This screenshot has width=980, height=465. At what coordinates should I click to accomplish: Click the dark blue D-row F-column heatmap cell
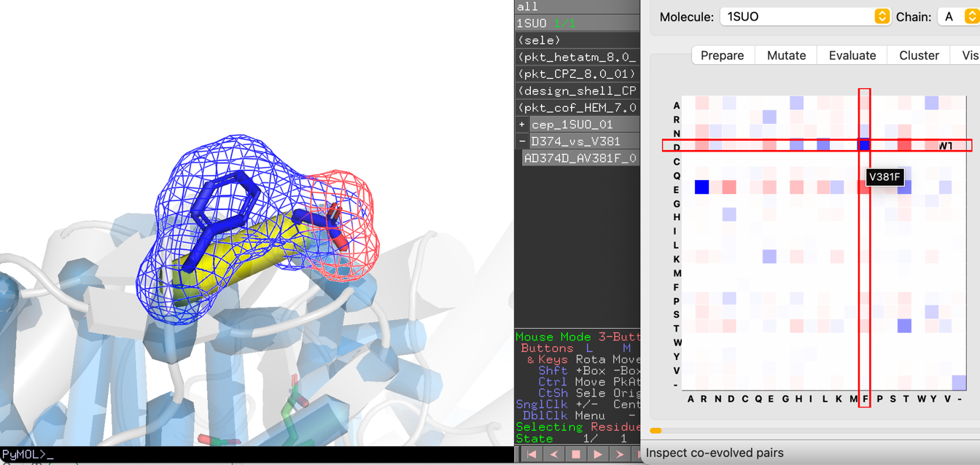tap(864, 145)
